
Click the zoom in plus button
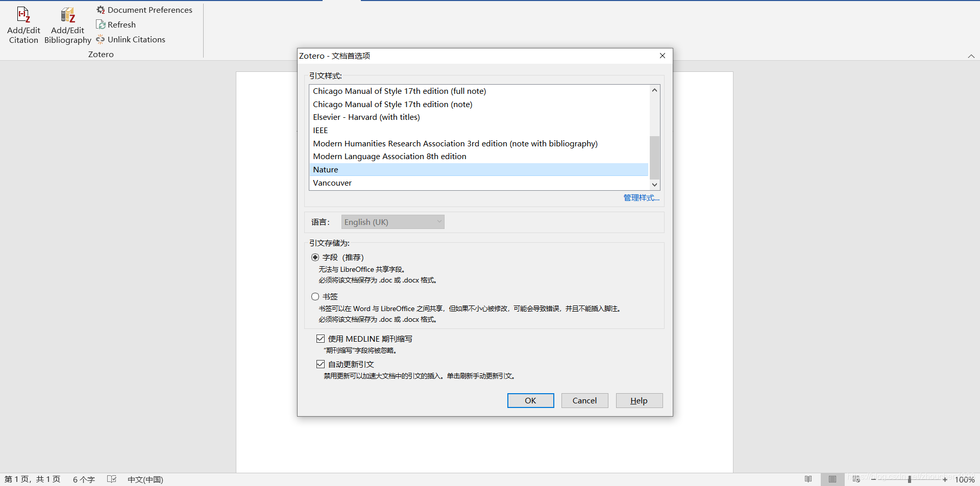(945, 479)
